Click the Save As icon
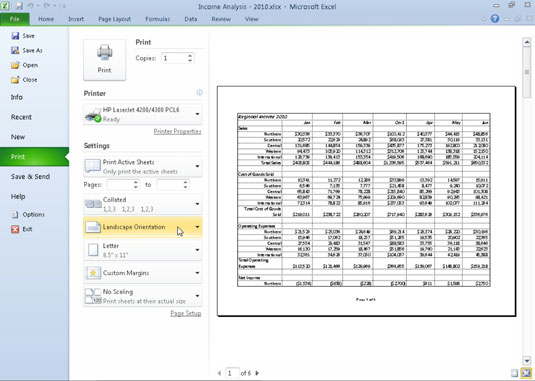This screenshot has width=535, height=381. (15, 50)
